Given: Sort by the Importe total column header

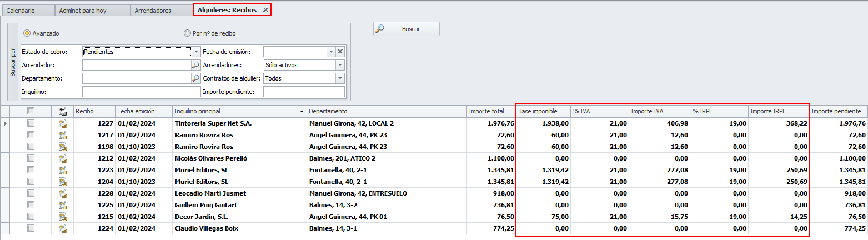Looking at the screenshot, I should 491,111.
